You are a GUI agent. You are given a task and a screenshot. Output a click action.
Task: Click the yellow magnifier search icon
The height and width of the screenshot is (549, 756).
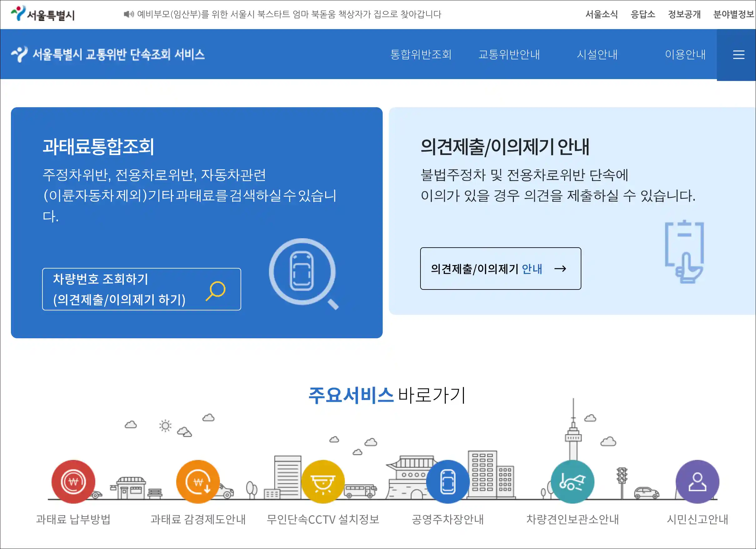pos(216,291)
